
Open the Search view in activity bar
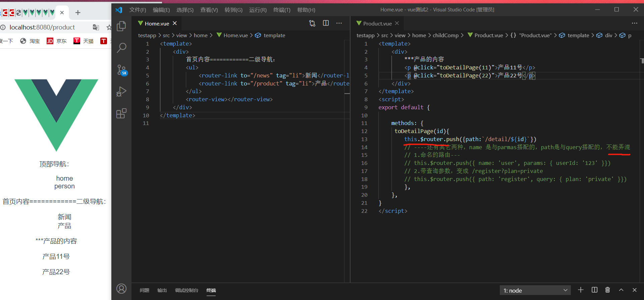pos(121,48)
